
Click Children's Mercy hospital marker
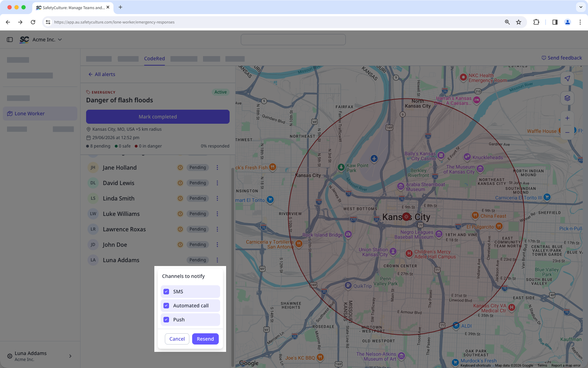pos(409,253)
